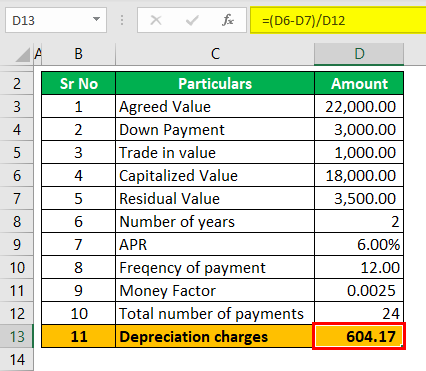Click Sr No cell for Residual Value row

[79, 199]
